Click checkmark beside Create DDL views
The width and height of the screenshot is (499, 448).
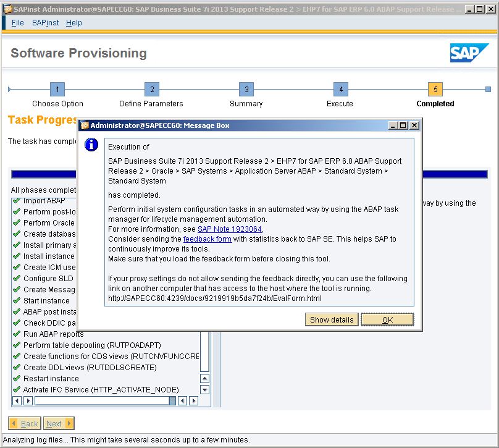tap(17, 367)
